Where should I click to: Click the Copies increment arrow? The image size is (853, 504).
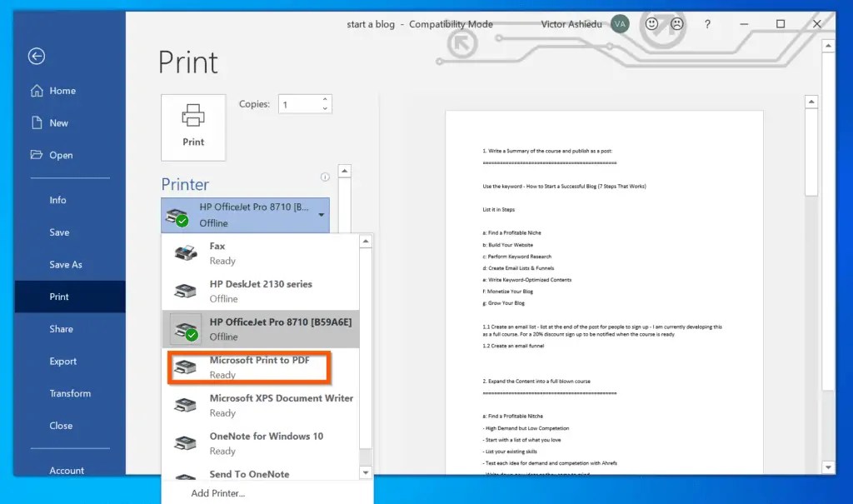[x=325, y=98]
